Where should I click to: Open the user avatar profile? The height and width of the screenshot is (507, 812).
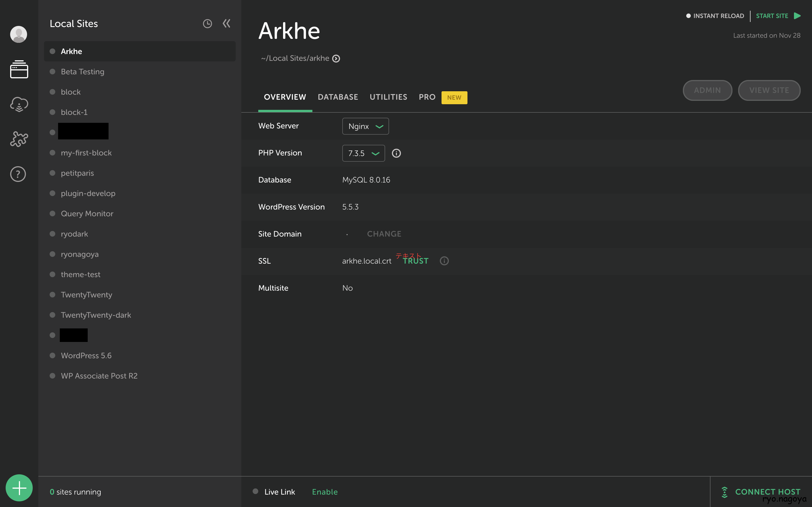[18, 34]
